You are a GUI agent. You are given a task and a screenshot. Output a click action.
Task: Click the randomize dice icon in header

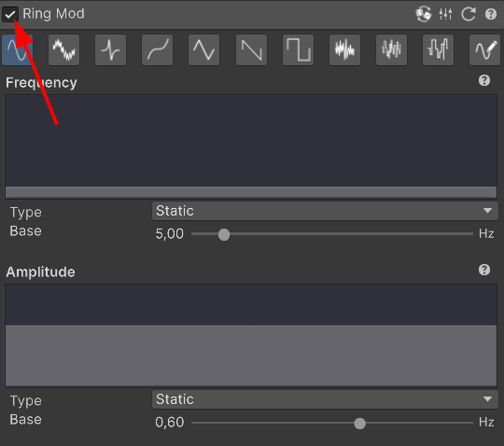424,14
